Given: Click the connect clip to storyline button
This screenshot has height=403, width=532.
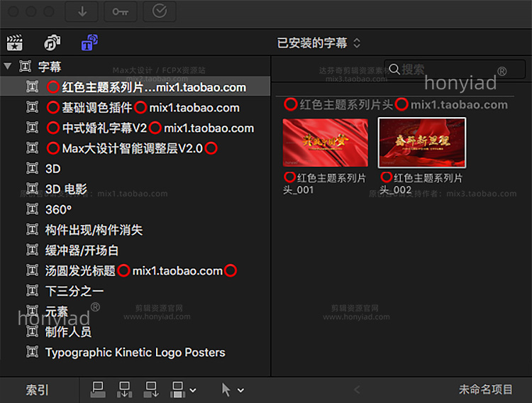Looking at the screenshot, I should pyautogui.click(x=98, y=390).
